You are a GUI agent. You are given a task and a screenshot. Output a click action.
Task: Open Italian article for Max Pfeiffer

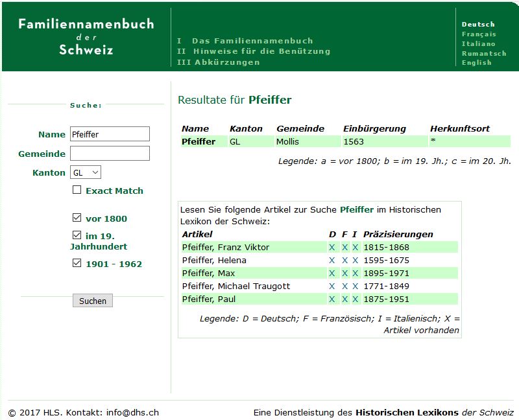coord(355,274)
